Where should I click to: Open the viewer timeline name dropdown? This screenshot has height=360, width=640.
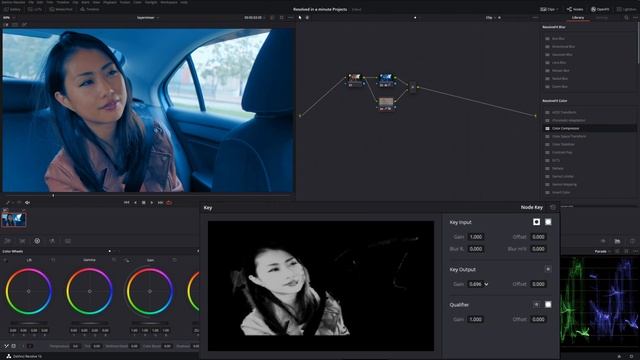[x=148, y=18]
